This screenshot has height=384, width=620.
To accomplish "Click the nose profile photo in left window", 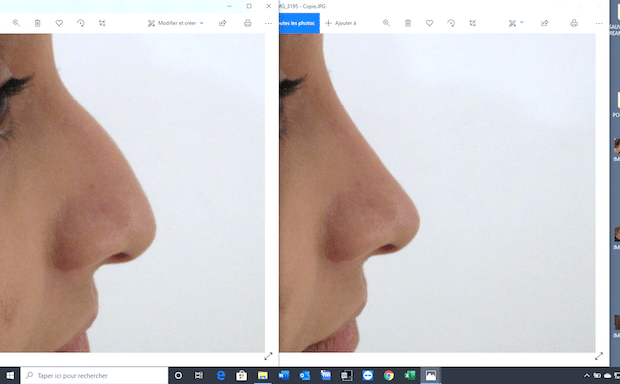I will [x=132, y=193].
